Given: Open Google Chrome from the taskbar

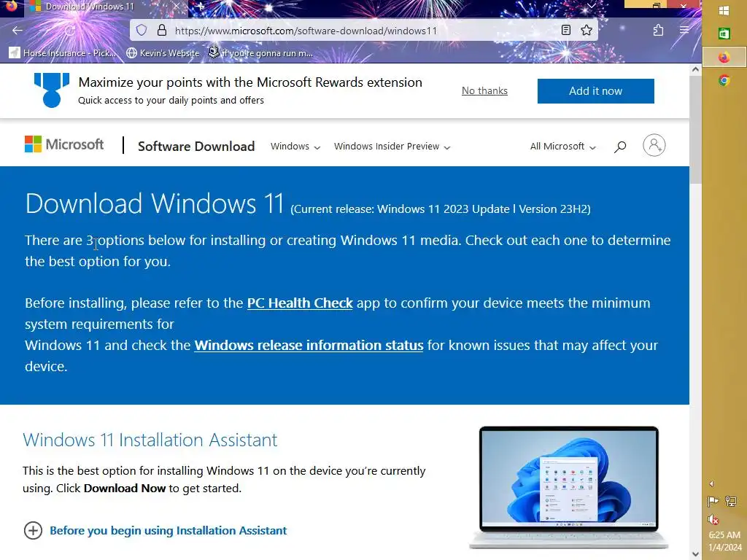Looking at the screenshot, I should (x=724, y=80).
